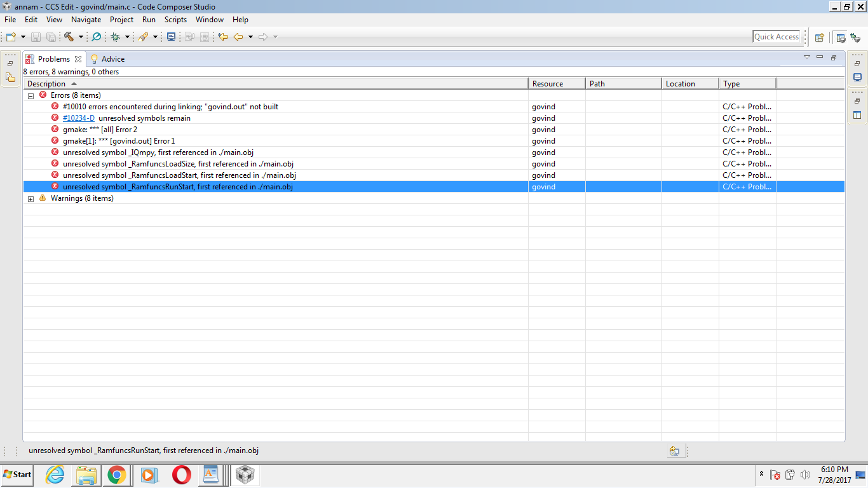The height and width of the screenshot is (488, 868).
Task: Open the Back navigation history dropdown
Action: (x=250, y=37)
